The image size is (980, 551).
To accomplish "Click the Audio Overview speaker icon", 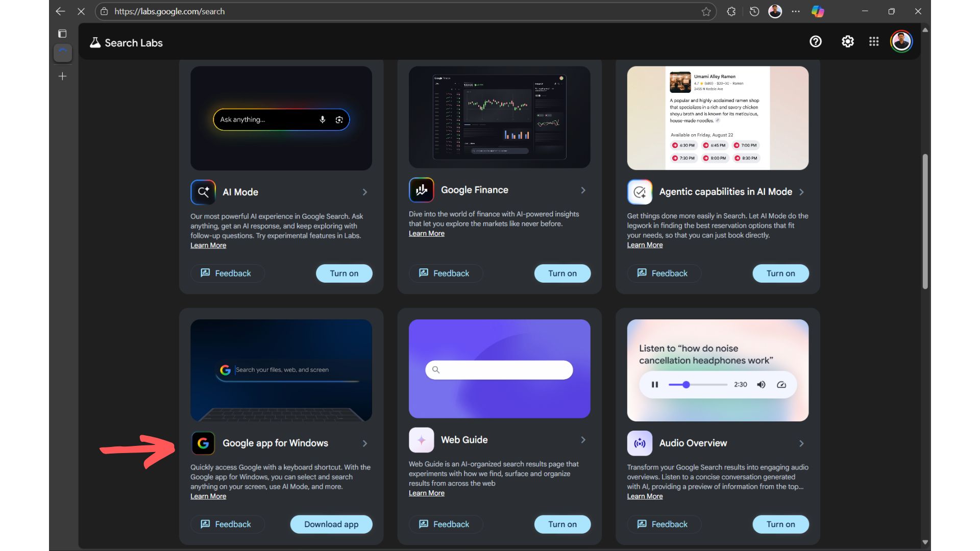I will point(640,443).
